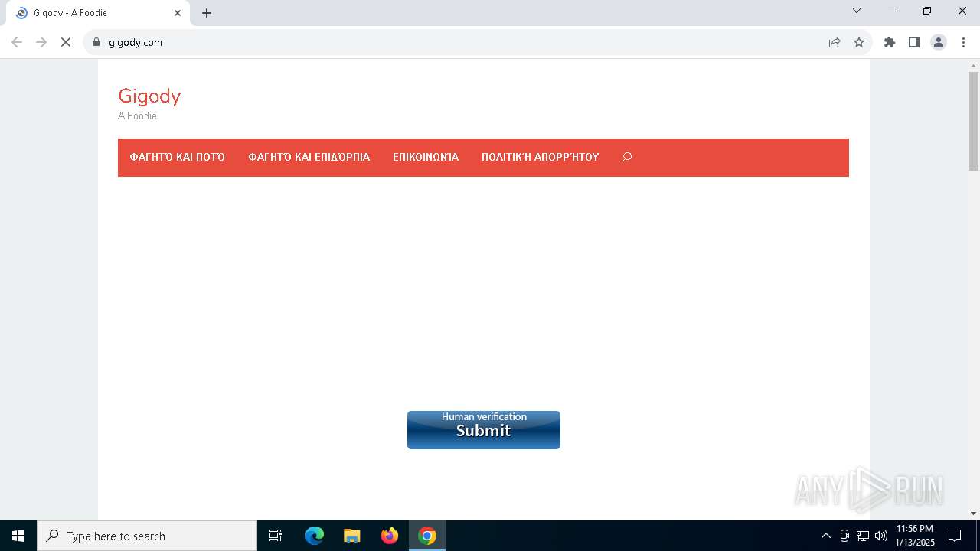Image resolution: width=980 pixels, height=551 pixels.
Task: View site information lock icon
Action: 96,42
